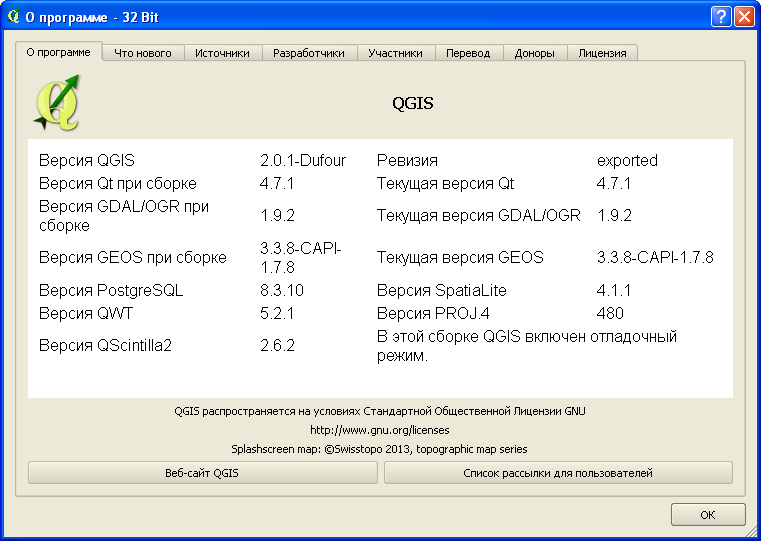761x541 pixels.
Task: Confirm with the OK button
Action: point(708,515)
